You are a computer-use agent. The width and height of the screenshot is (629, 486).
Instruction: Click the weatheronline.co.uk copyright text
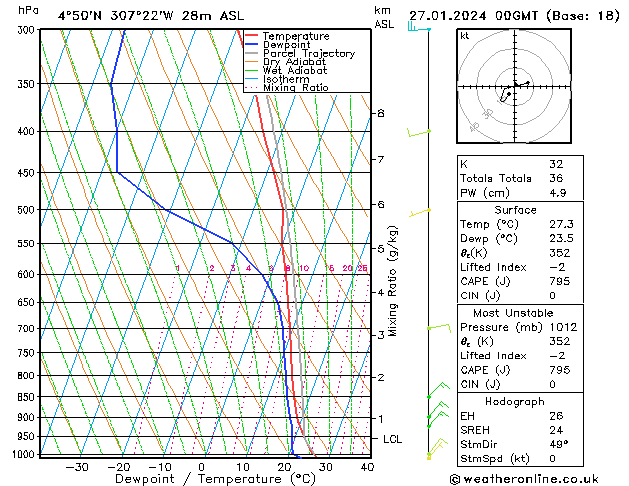pos(524,479)
